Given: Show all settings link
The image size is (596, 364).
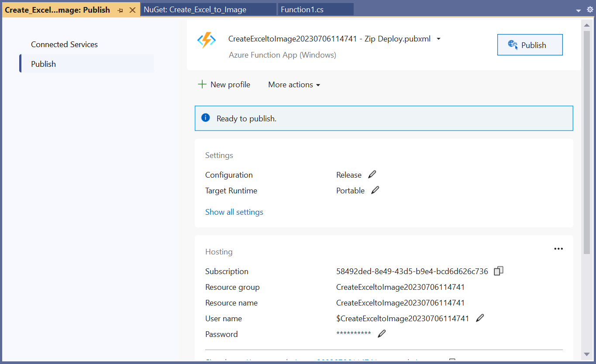Looking at the screenshot, I should point(234,212).
